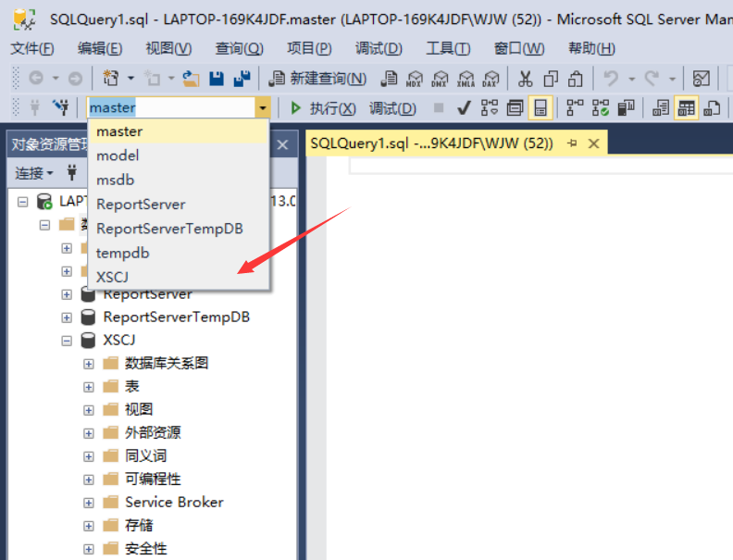
Task: Expand the Service Broker folder
Action: pyautogui.click(x=88, y=503)
